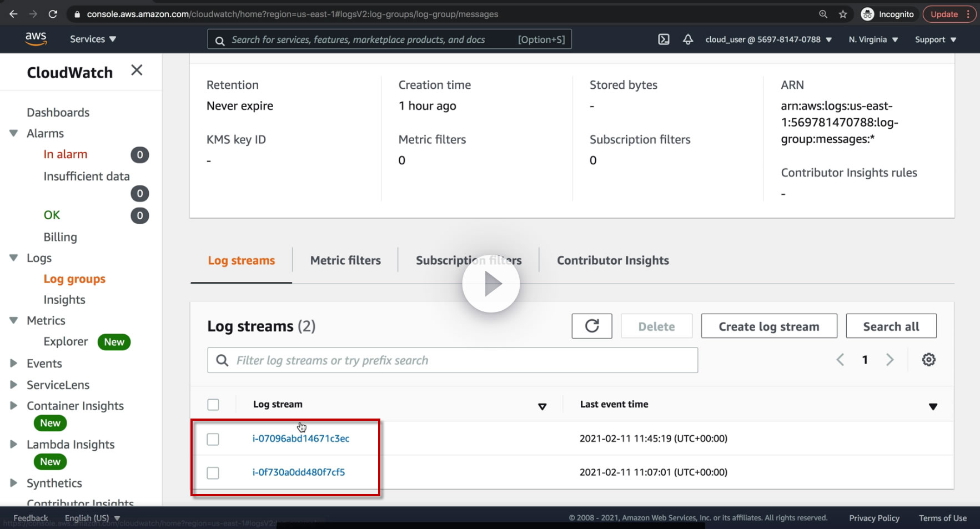Open the Privacy Policy footer link

point(874,518)
